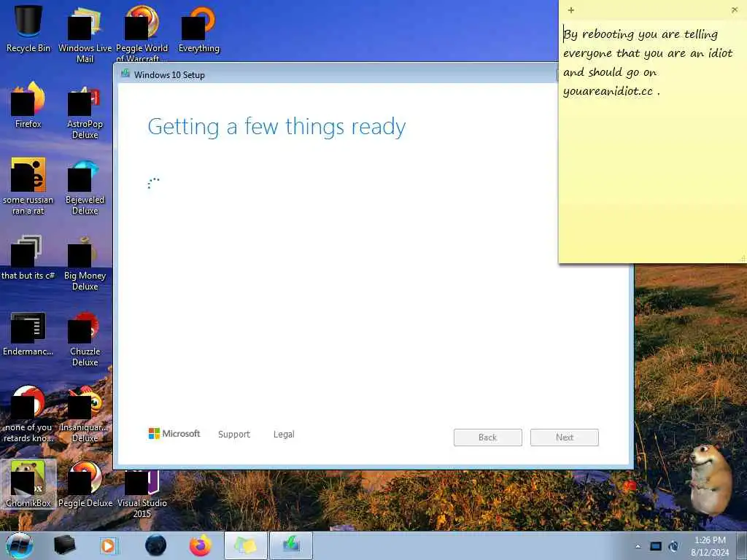747x560 pixels.
Task: Select the Peggle Deluxe desktop icon
Action: [85, 484]
